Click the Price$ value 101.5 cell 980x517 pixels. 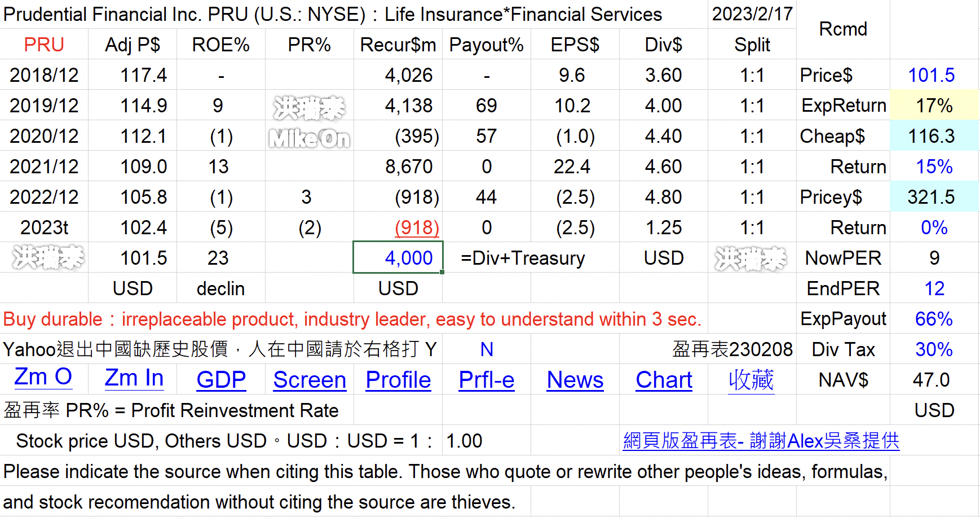tap(934, 75)
